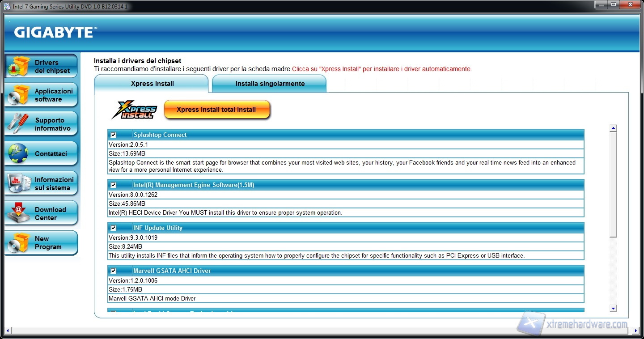Click the GIGABYTE logo in header
This screenshot has width=644, height=339.
point(55,32)
